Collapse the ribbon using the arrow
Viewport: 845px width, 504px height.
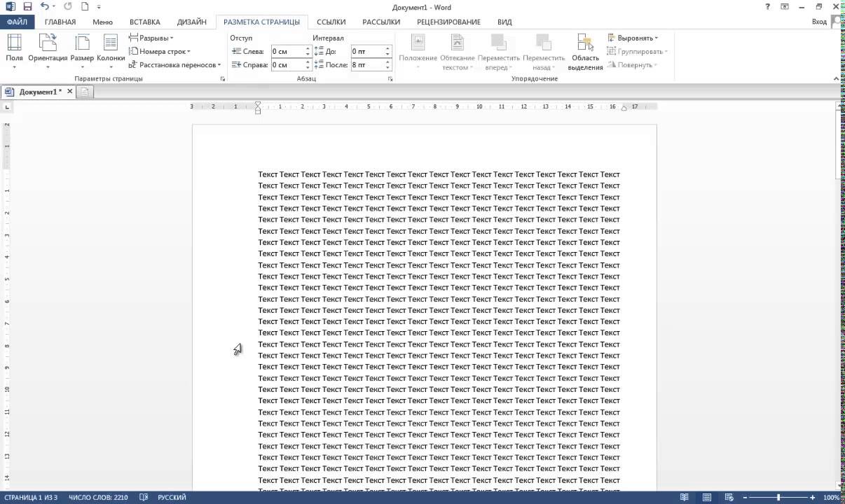pyautogui.click(x=837, y=79)
